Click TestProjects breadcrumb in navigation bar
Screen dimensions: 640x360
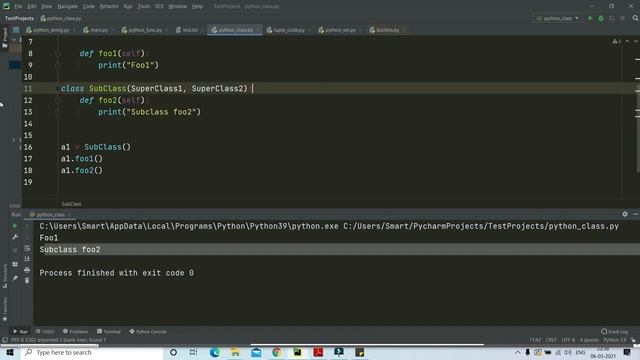tap(20, 18)
